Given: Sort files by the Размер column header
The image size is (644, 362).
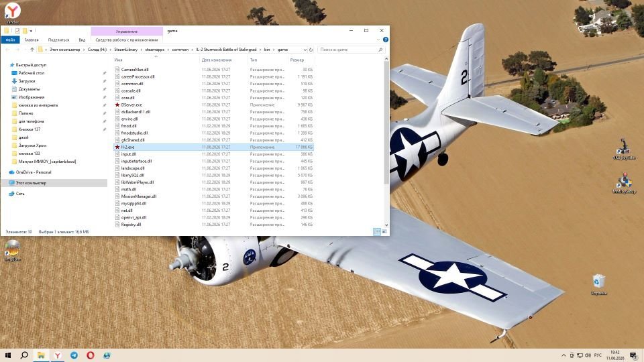Looking at the screenshot, I should tap(297, 60).
